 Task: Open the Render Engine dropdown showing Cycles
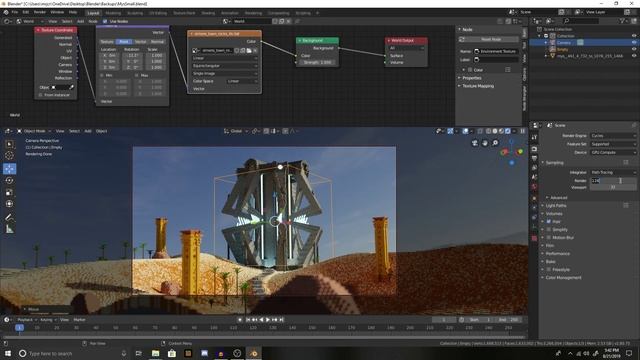coord(613,136)
